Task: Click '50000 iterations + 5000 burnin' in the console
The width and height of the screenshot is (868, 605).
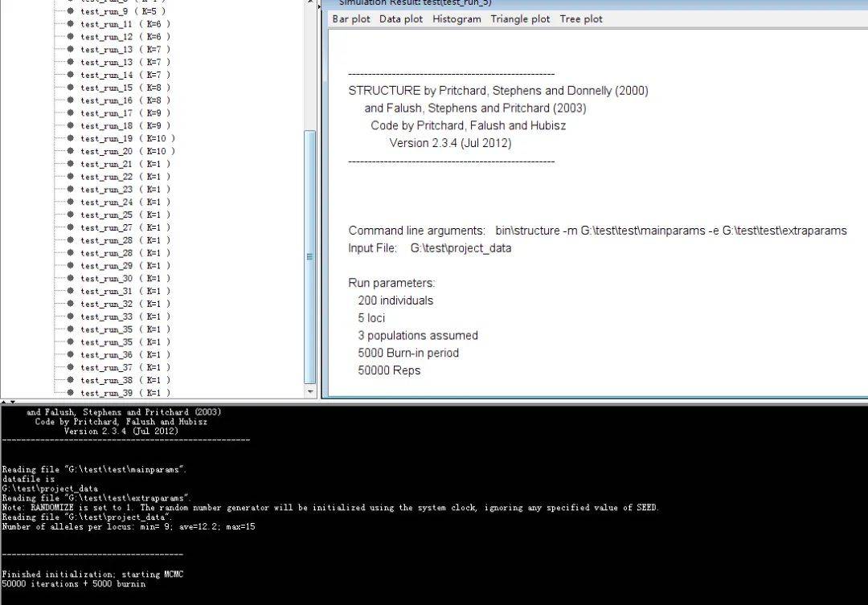Action: (74, 583)
